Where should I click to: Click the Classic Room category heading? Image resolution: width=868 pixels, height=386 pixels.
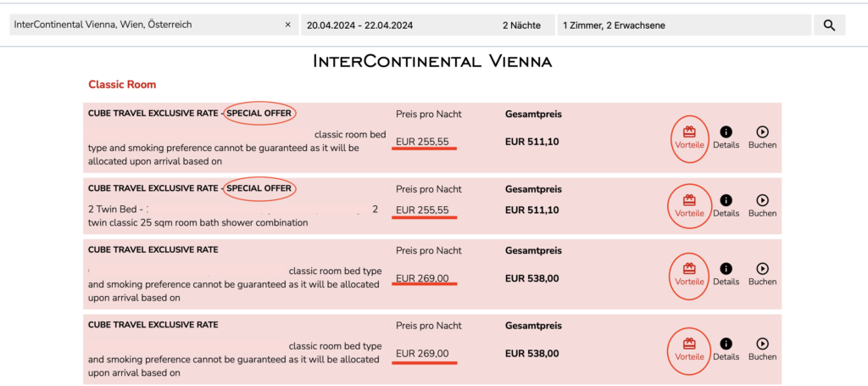(x=122, y=85)
